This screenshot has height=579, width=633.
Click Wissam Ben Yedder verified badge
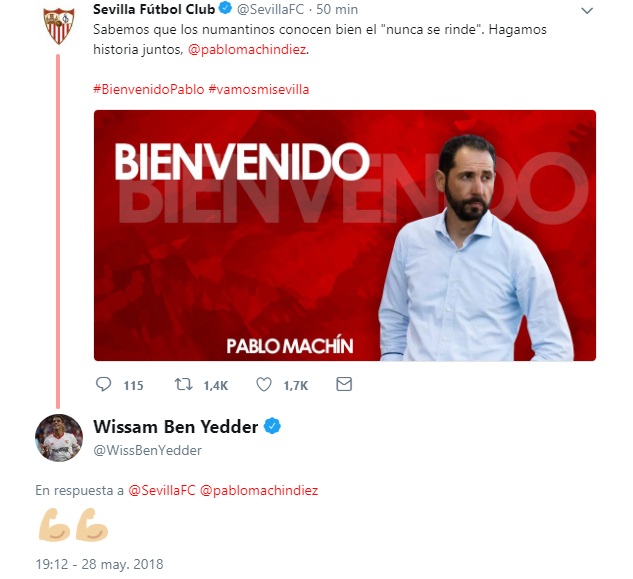tap(272, 426)
